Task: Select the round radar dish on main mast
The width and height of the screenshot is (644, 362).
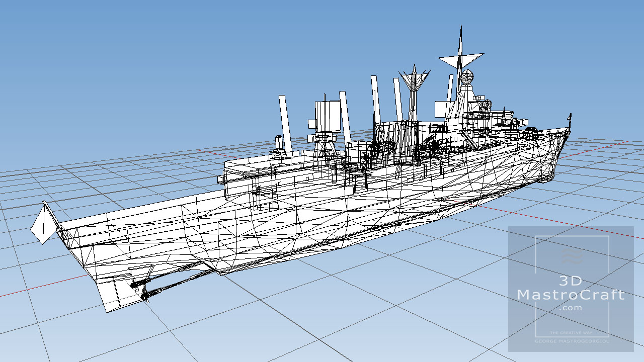Action: point(467,78)
